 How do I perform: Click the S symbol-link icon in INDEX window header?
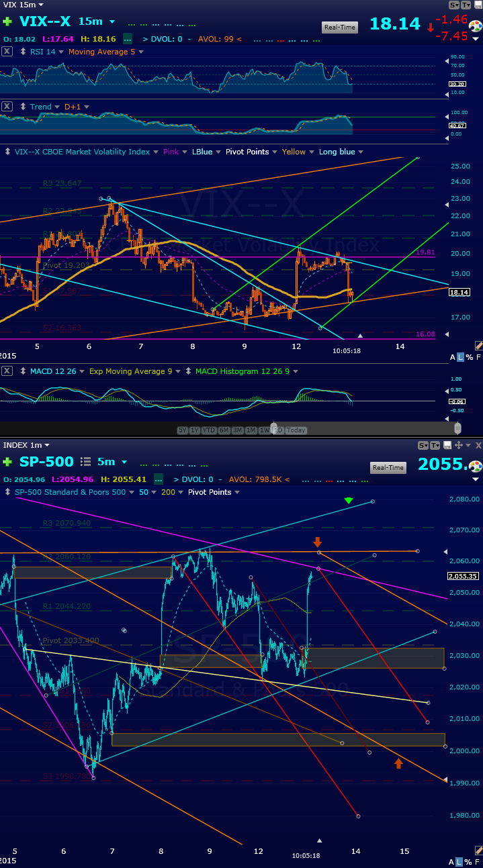[423, 445]
